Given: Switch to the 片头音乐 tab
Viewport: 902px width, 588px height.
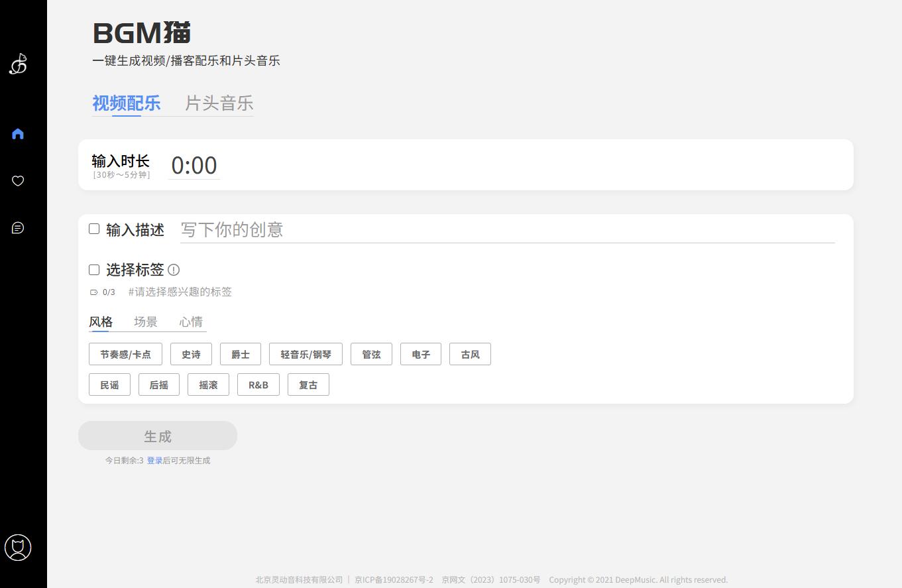Looking at the screenshot, I should (x=219, y=103).
